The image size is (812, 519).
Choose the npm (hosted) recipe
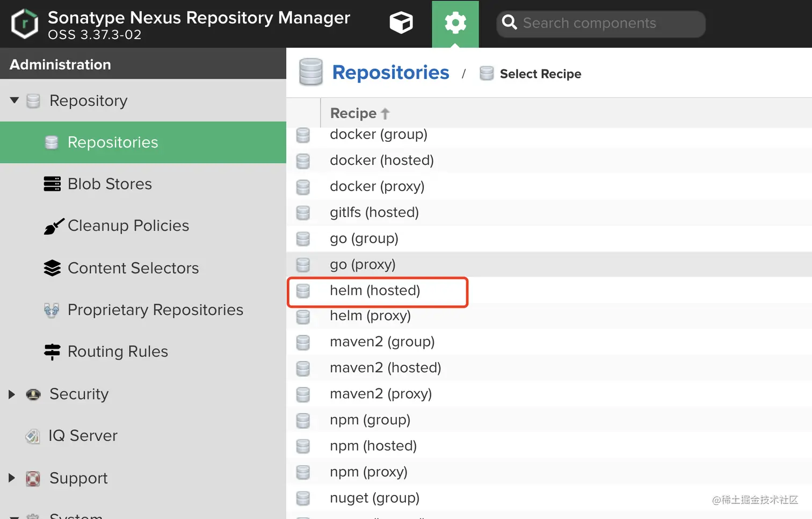coord(549,446)
